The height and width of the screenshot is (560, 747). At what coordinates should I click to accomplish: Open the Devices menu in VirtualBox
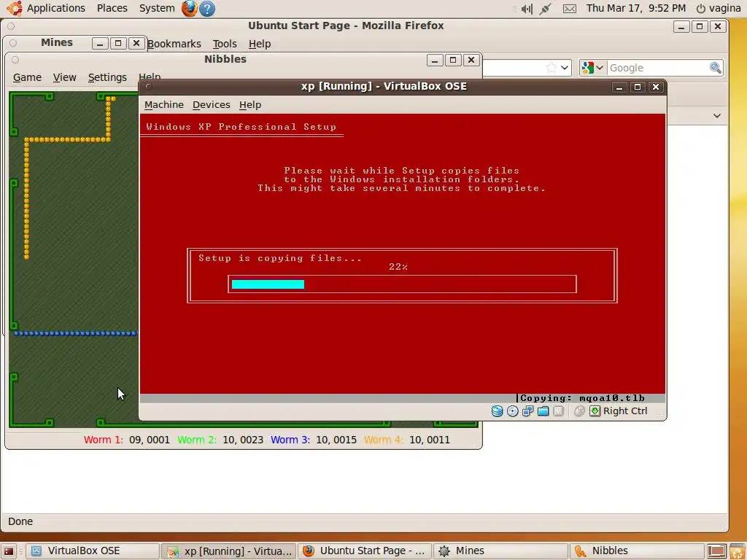point(211,105)
